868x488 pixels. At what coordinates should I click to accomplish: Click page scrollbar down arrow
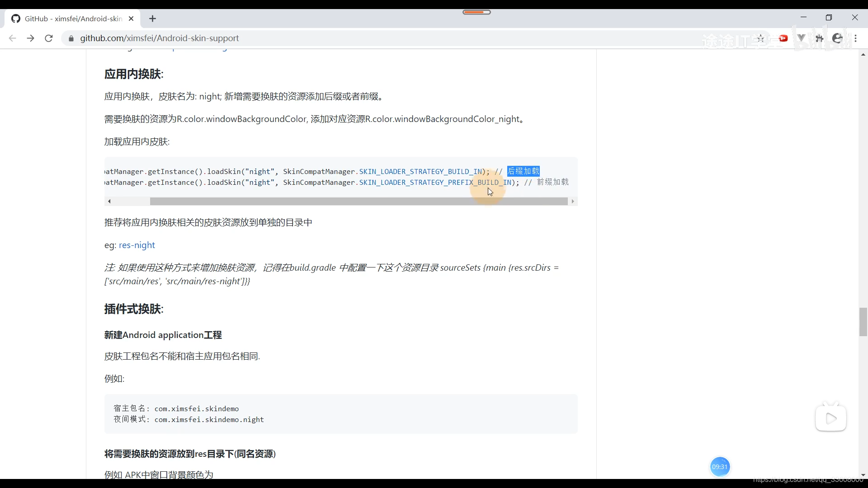click(863, 475)
